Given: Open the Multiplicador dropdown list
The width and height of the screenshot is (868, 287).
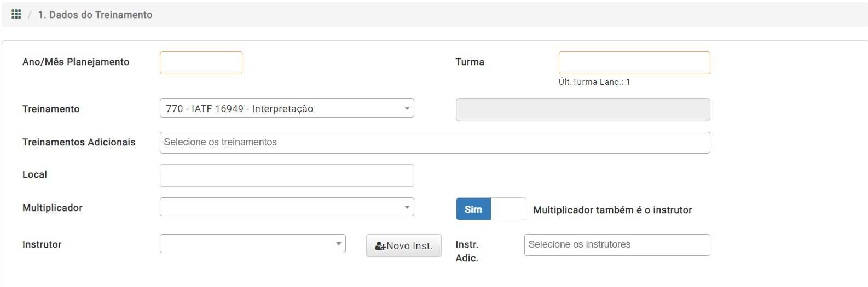Looking at the screenshot, I should tap(287, 207).
